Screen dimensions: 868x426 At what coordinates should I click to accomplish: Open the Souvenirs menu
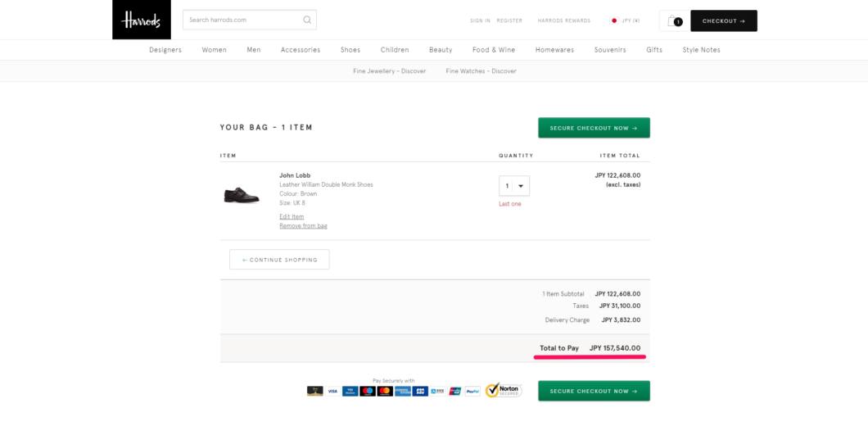tap(610, 50)
